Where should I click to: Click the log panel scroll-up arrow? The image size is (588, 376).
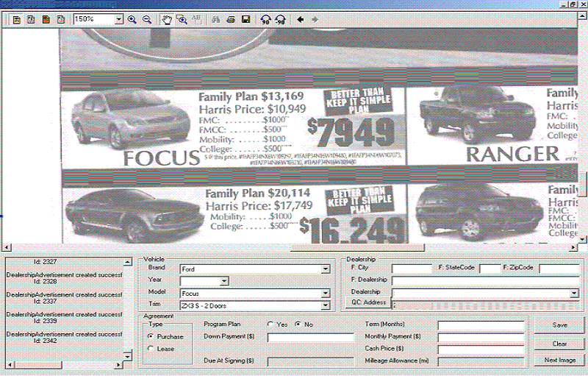(127, 261)
